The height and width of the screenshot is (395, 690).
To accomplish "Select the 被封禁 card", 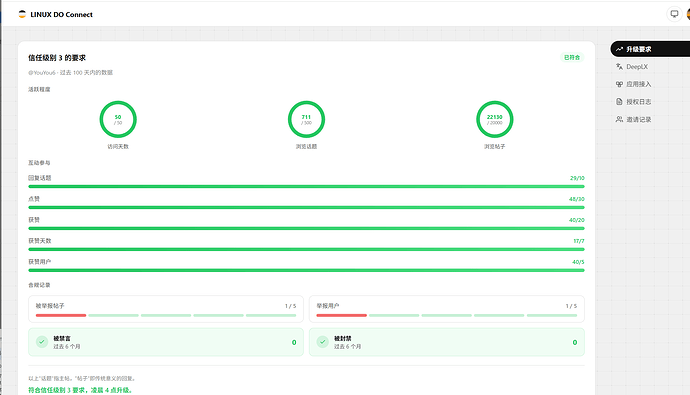I will (x=447, y=342).
